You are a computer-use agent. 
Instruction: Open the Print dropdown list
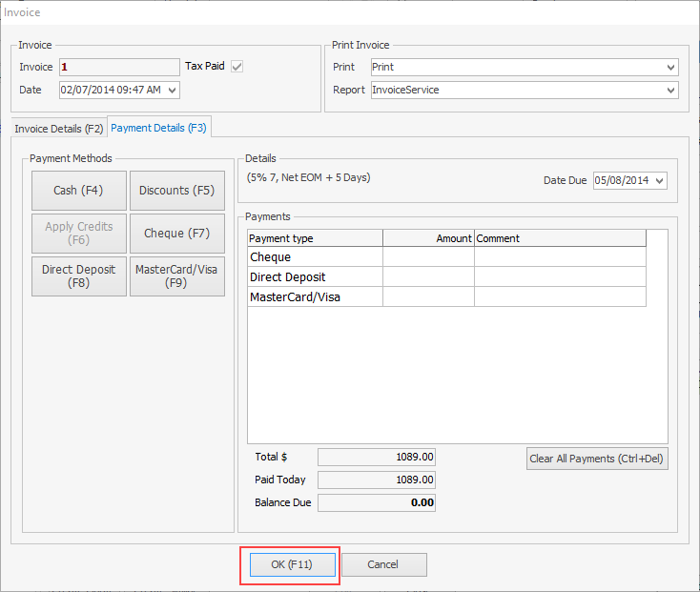pos(671,68)
